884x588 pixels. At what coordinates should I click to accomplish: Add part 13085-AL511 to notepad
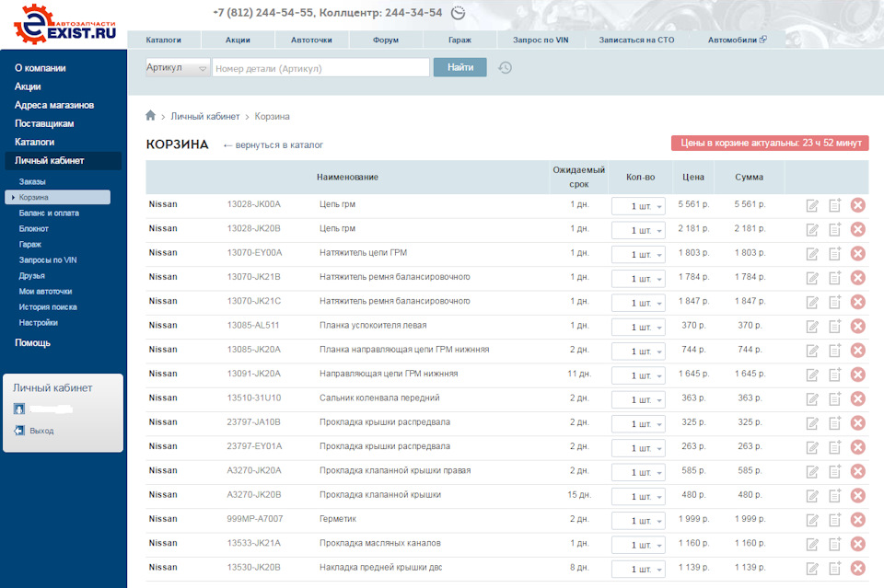(834, 326)
